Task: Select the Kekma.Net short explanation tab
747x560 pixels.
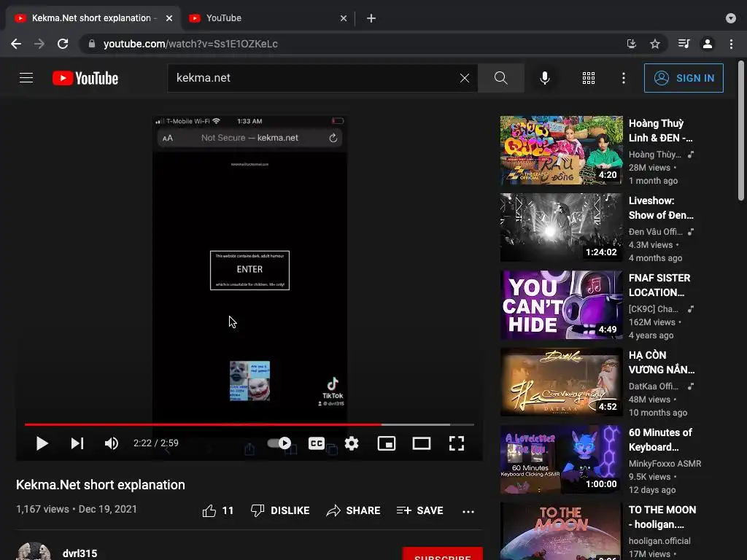Action: pos(90,18)
